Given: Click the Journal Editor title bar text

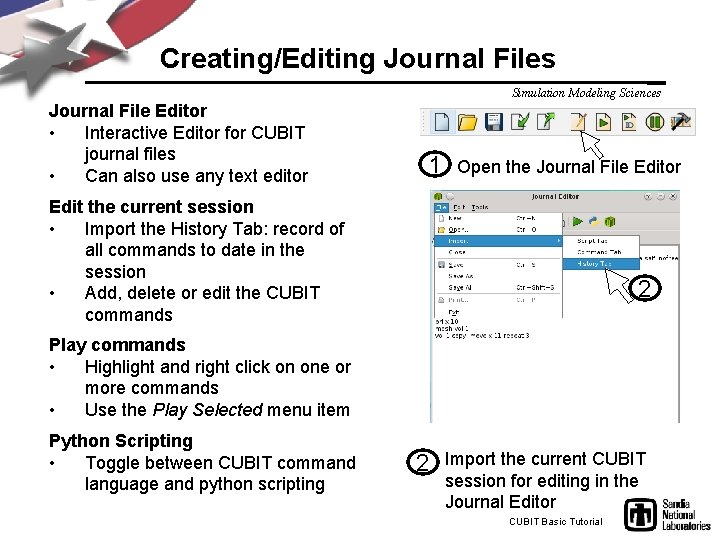Looking at the screenshot, I should point(555,197).
